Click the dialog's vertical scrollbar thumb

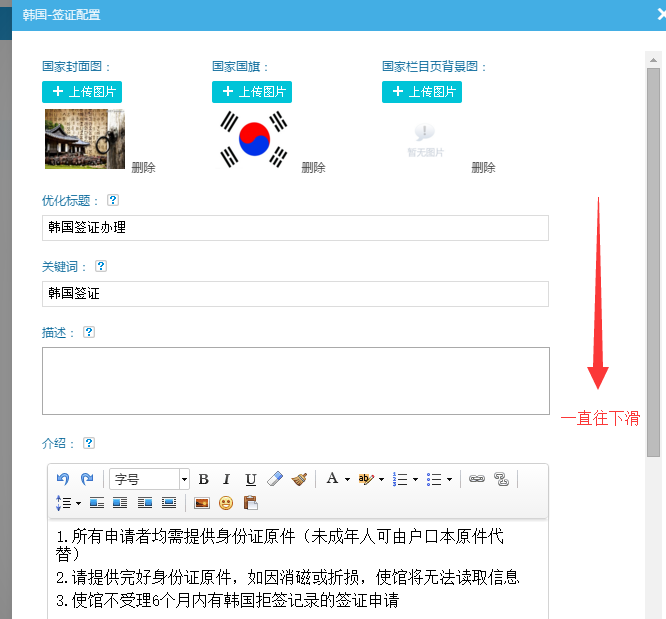pyautogui.click(x=653, y=260)
